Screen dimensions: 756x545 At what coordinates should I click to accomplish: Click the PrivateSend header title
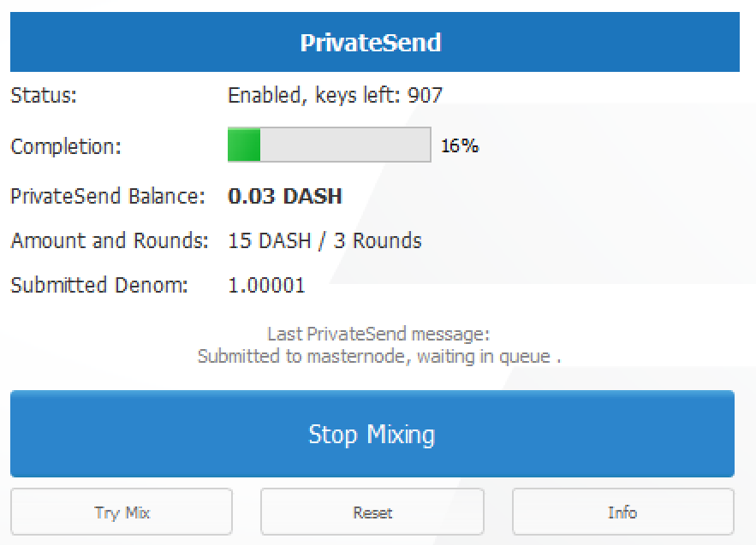click(x=371, y=43)
